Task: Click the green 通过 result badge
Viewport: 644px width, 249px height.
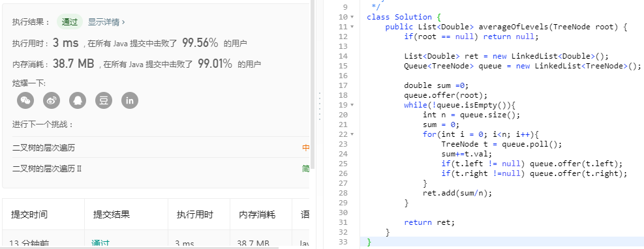Action: coord(70,22)
